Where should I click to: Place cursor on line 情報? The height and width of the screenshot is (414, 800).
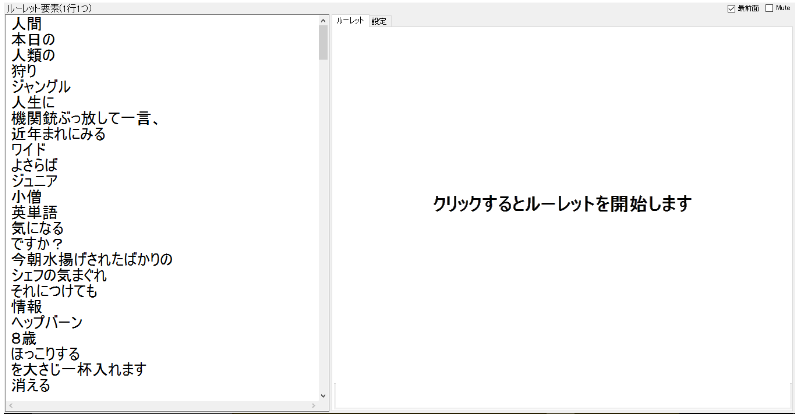point(27,307)
